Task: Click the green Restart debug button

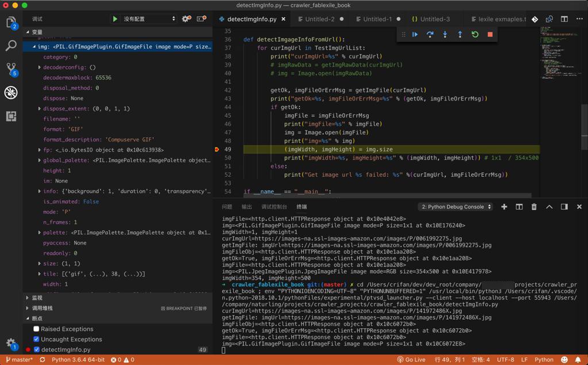Action: coord(475,34)
